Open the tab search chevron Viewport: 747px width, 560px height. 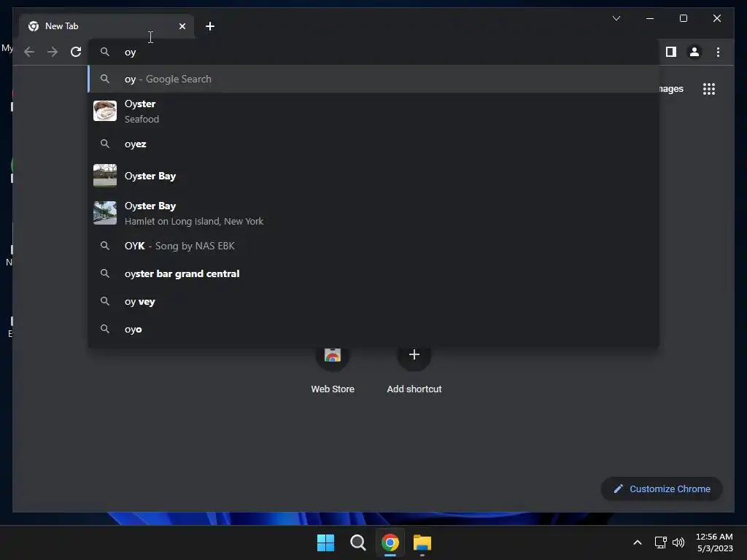click(616, 18)
